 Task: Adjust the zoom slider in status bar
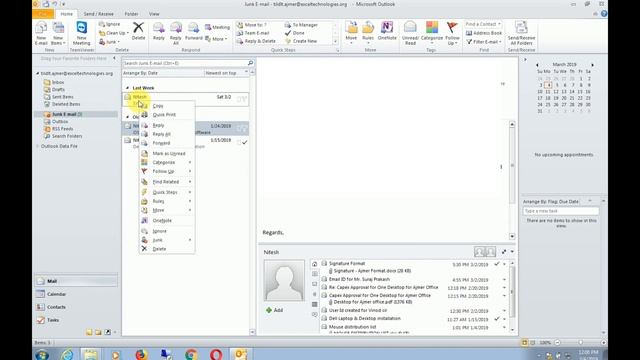(580, 343)
